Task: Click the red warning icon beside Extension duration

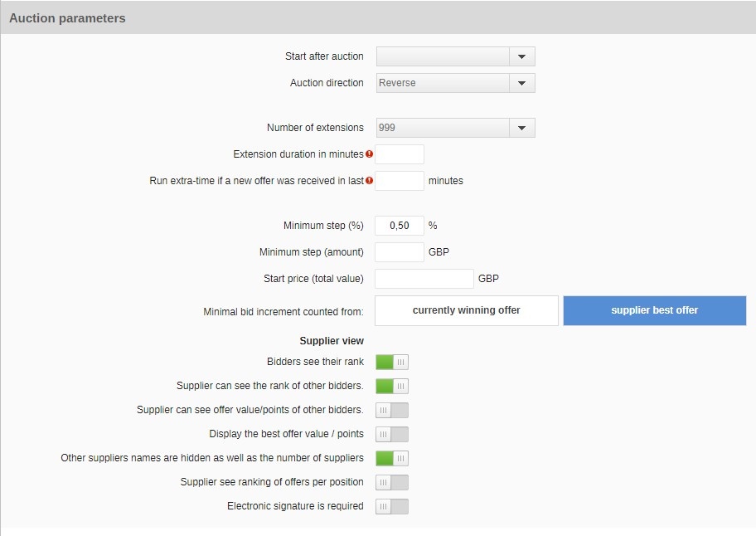Action: [370, 153]
